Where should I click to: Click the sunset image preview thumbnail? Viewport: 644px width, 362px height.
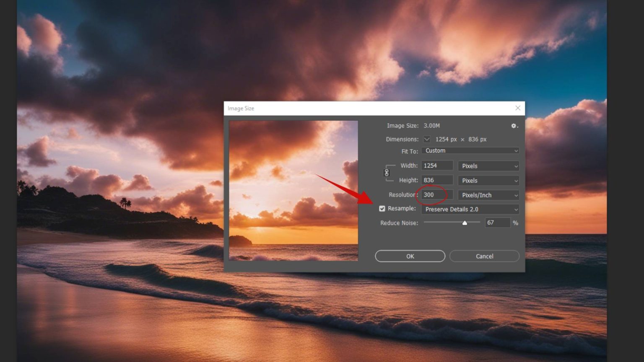(x=293, y=190)
